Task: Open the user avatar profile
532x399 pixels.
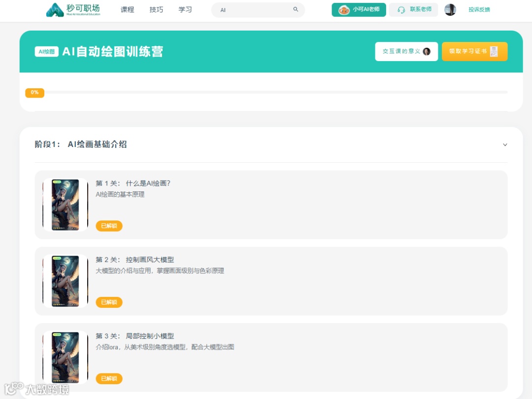Action: click(x=450, y=9)
